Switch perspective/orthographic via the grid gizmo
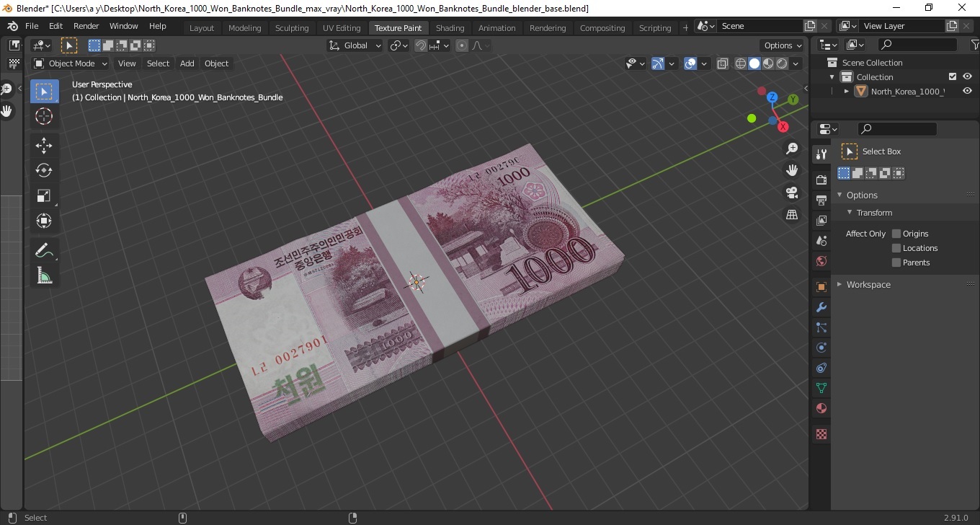The image size is (980, 525). [x=792, y=215]
